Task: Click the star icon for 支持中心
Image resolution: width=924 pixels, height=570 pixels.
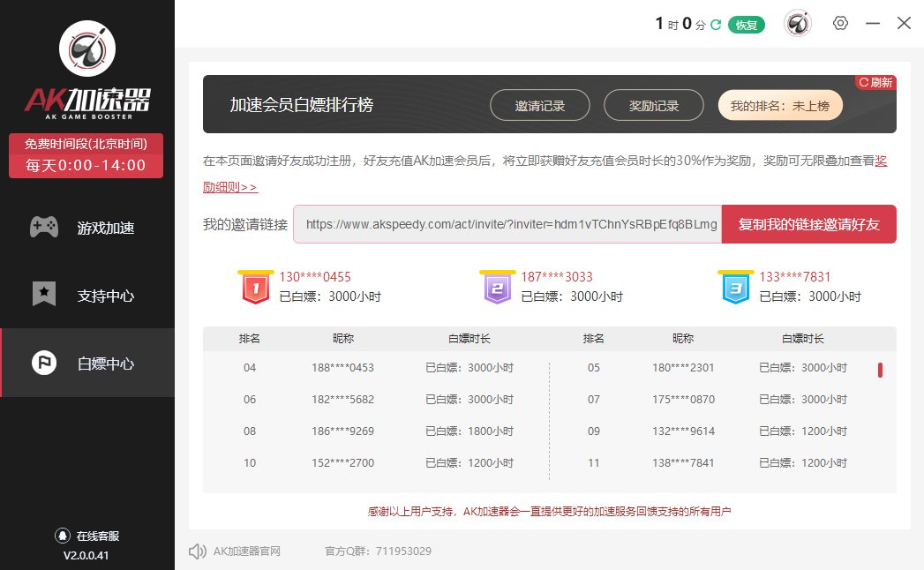Action: coord(44,295)
